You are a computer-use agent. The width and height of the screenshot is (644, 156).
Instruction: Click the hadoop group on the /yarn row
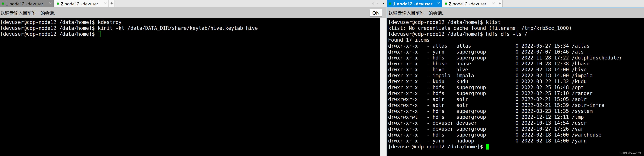465,141
